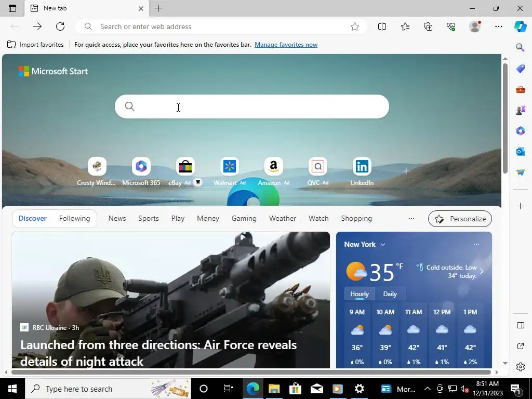This screenshot has height=399, width=532.
Task: Open the Sports category
Action: click(x=148, y=219)
